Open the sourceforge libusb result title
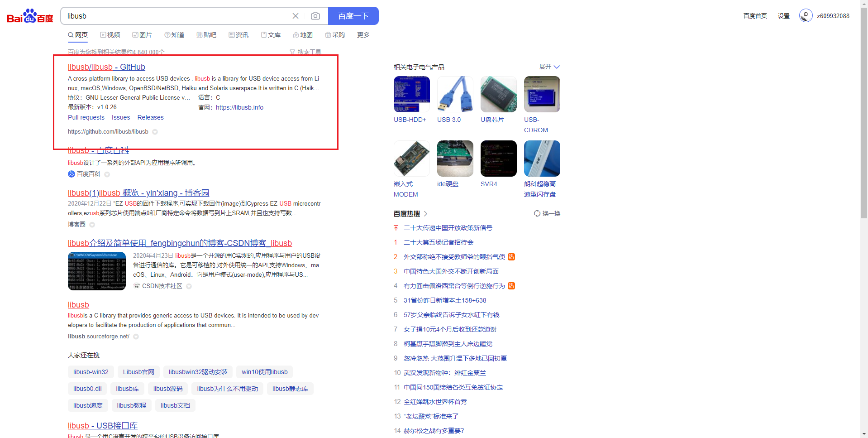The width and height of the screenshot is (868, 438). click(78, 305)
